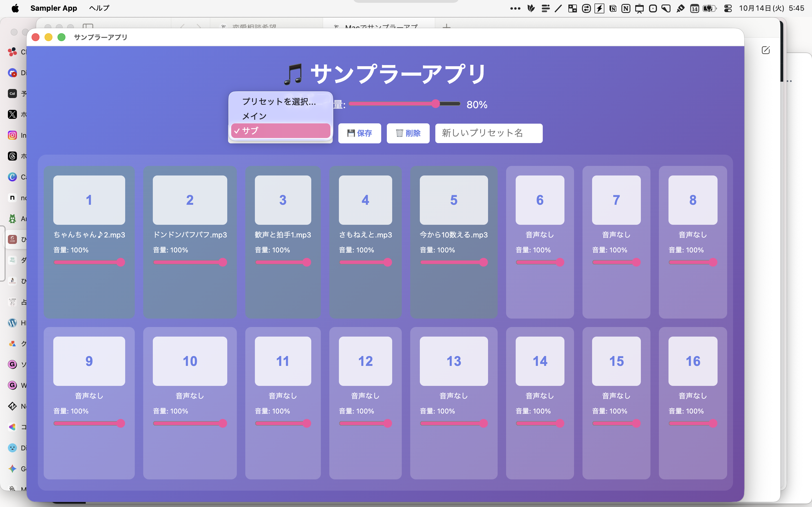Click the battery status icon
812x507 pixels.
click(709, 8)
